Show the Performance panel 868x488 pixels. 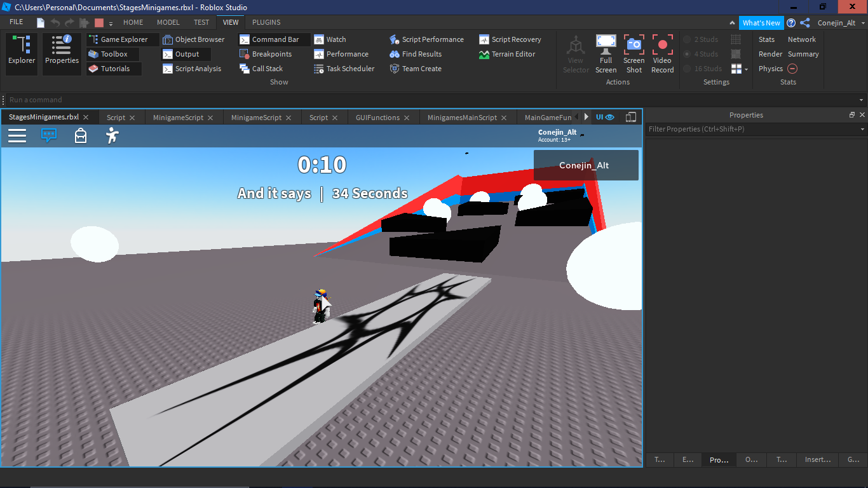point(341,54)
